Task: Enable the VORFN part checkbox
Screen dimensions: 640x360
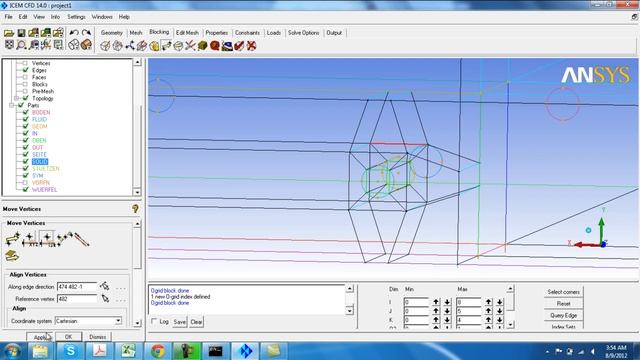Action: [25, 182]
